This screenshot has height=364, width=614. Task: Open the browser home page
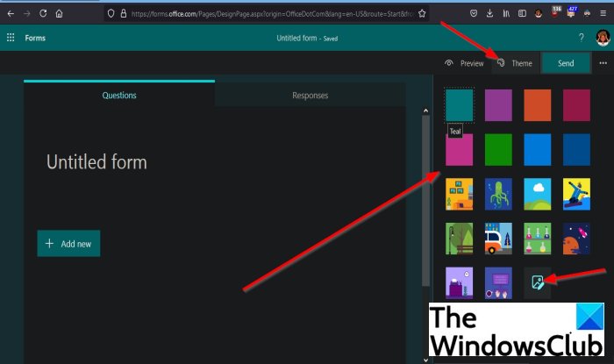coord(59,14)
